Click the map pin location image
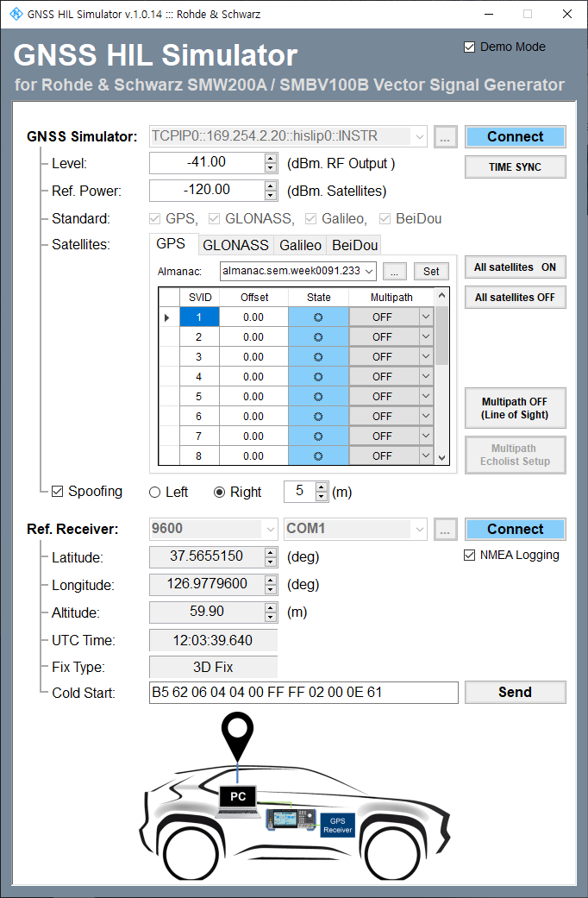Screen dimensions: 588x898 pyautogui.click(x=237, y=738)
